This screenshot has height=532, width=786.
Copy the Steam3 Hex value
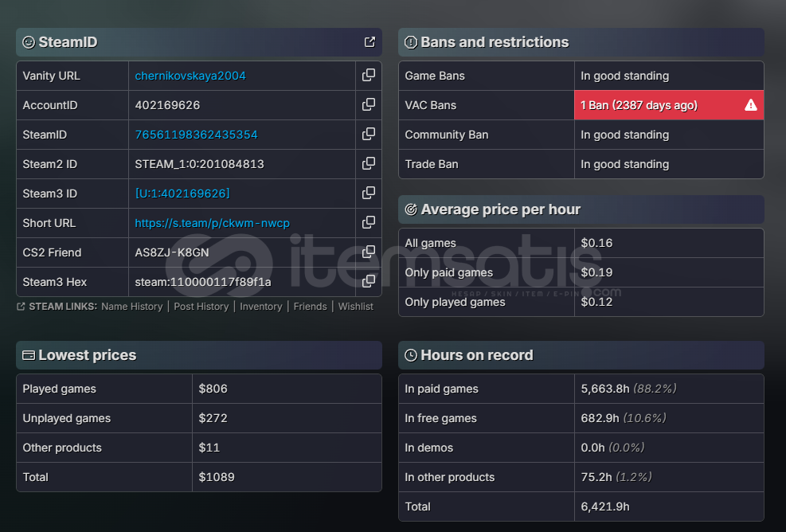(369, 282)
